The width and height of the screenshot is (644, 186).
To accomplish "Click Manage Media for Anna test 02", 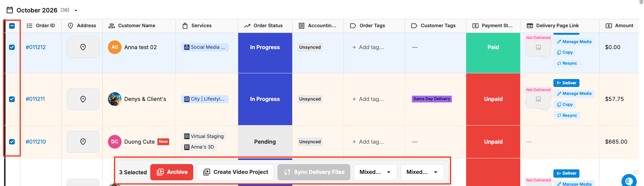I will click(574, 42).
